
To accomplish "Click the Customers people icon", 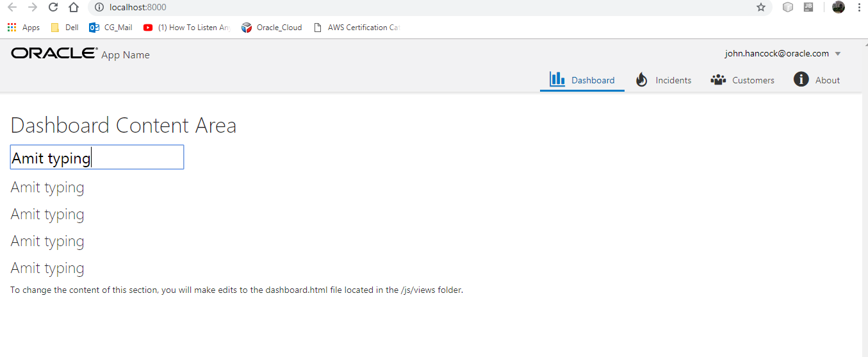I will 718,79.
